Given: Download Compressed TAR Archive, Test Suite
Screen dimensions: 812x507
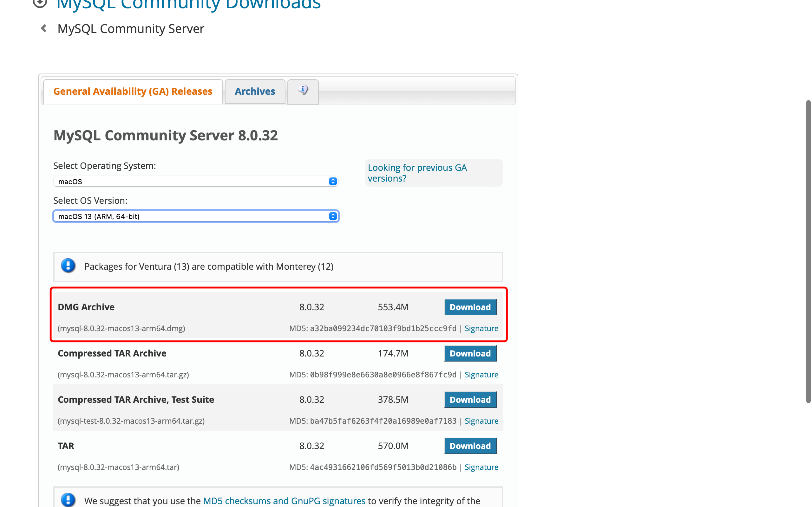Looking at the screenshot, I should point(470,400).
